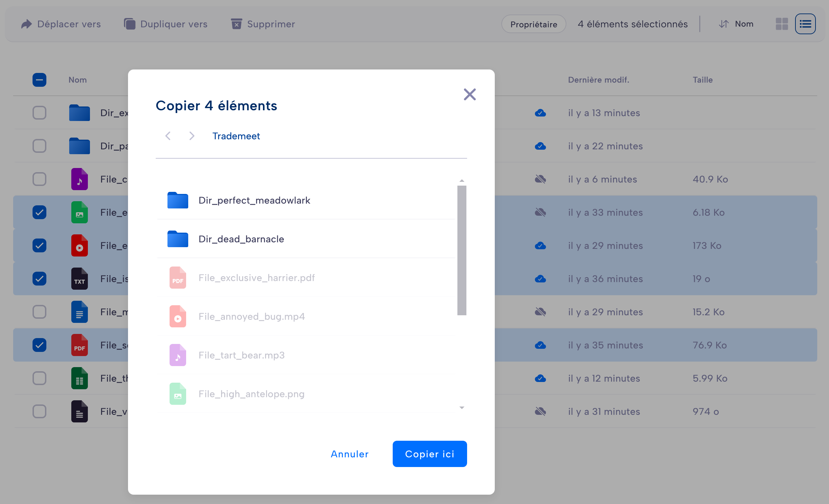
Task: Click the Dir_pa folder icon
Action: [79, 146]
